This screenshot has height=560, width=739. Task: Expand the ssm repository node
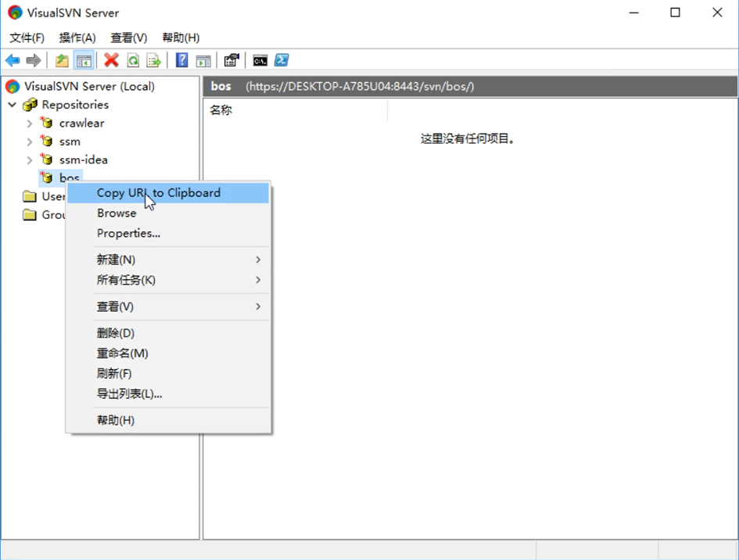pos(29,142)
